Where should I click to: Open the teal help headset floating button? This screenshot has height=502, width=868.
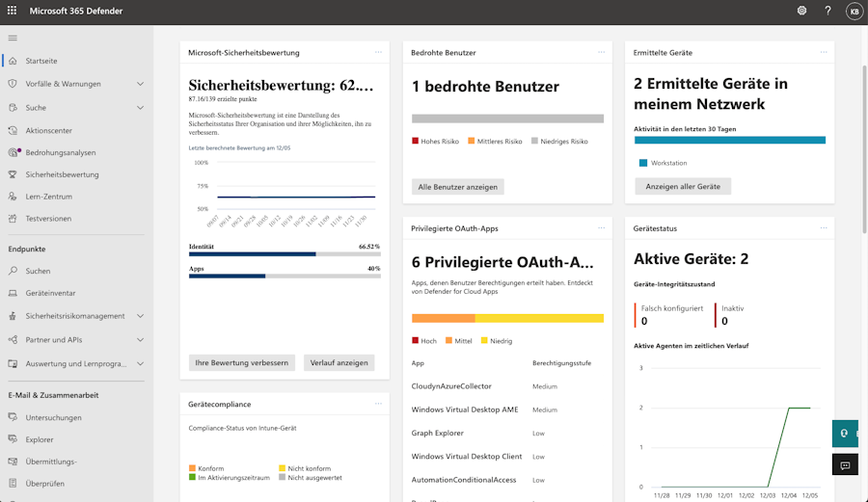pyautogui.click(x=845, y=434)
